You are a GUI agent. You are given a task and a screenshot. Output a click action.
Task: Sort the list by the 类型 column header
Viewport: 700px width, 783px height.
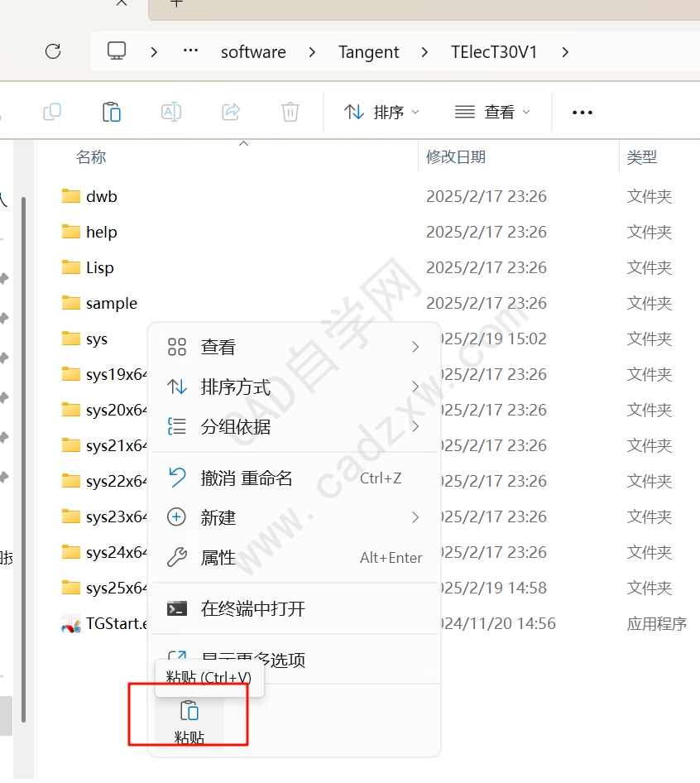[642, 156]
